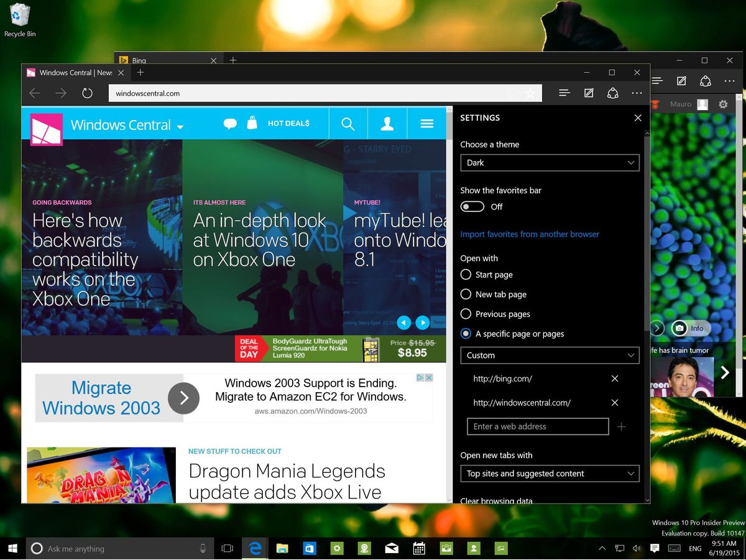Viewport: 746px width, 560px height.
Task: Select the Previous pages radio button
Action: coord(466,314)
